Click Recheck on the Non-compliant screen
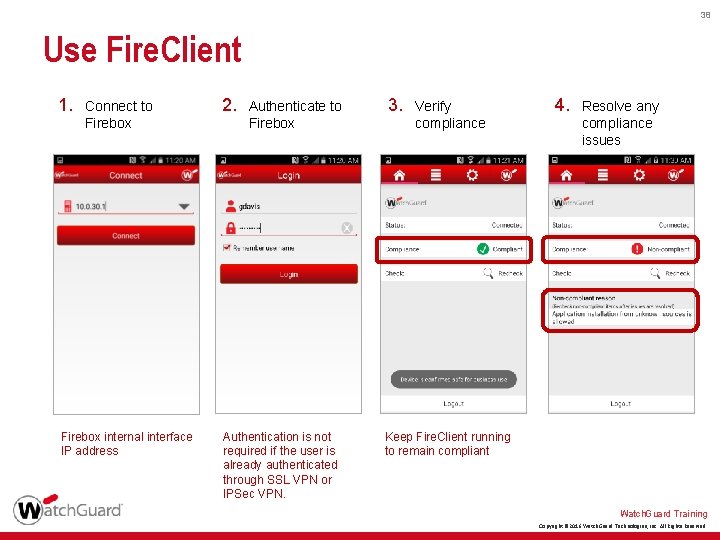Screen dimensions: 720x540 tap(678, 273)
